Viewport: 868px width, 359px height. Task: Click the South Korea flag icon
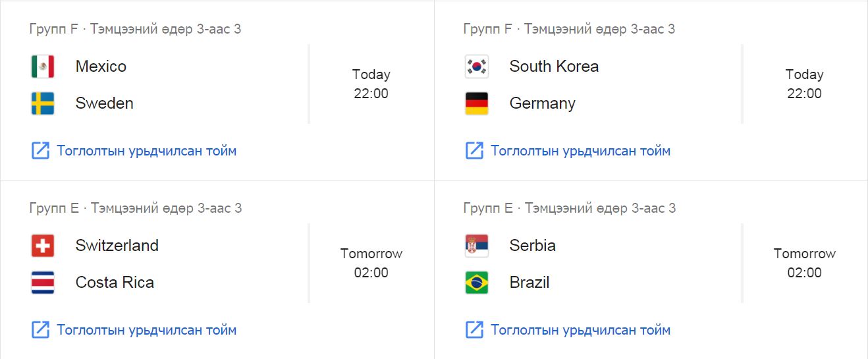[477, 67]
